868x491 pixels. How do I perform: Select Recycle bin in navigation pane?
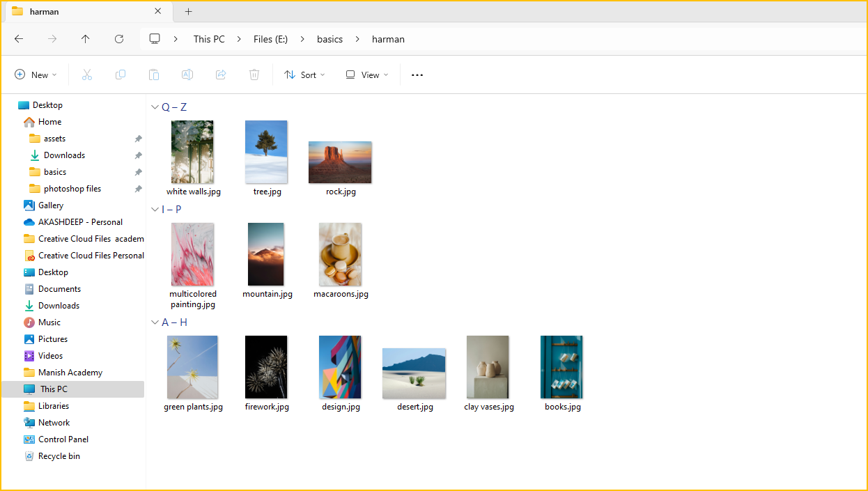pyautogui.click(x=59, y=456)
